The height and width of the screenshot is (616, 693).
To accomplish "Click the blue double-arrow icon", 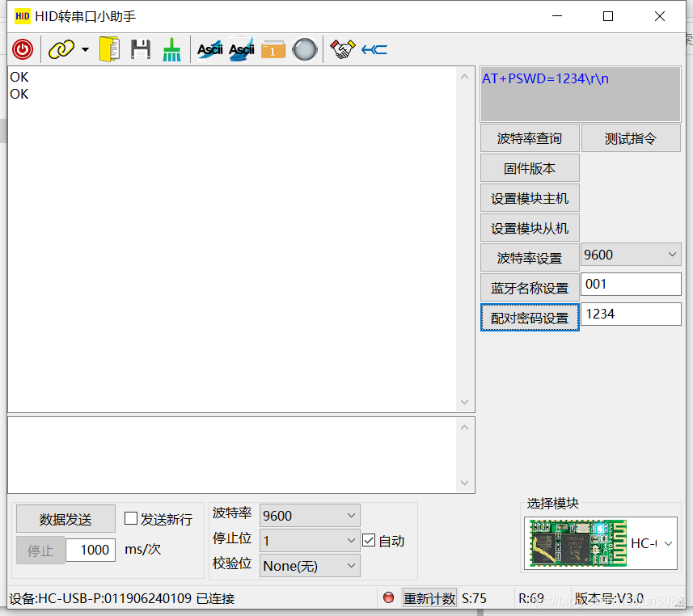I will 373,49.
